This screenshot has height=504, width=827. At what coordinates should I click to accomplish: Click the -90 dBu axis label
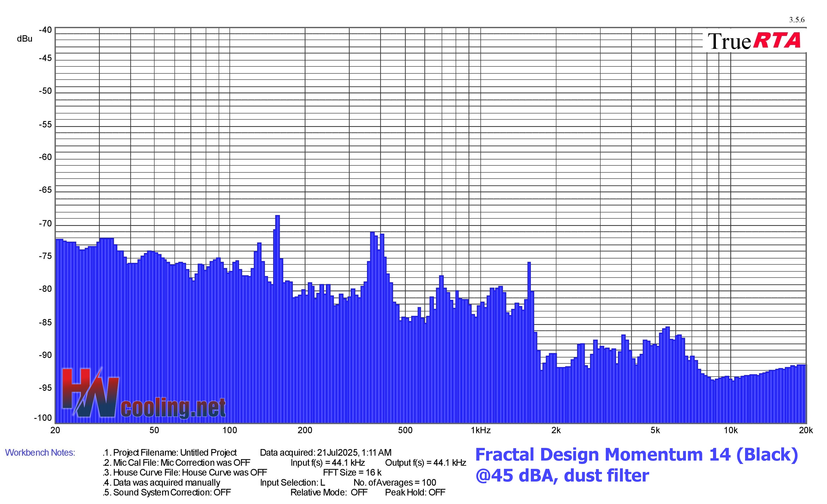(x=45, y=355)
